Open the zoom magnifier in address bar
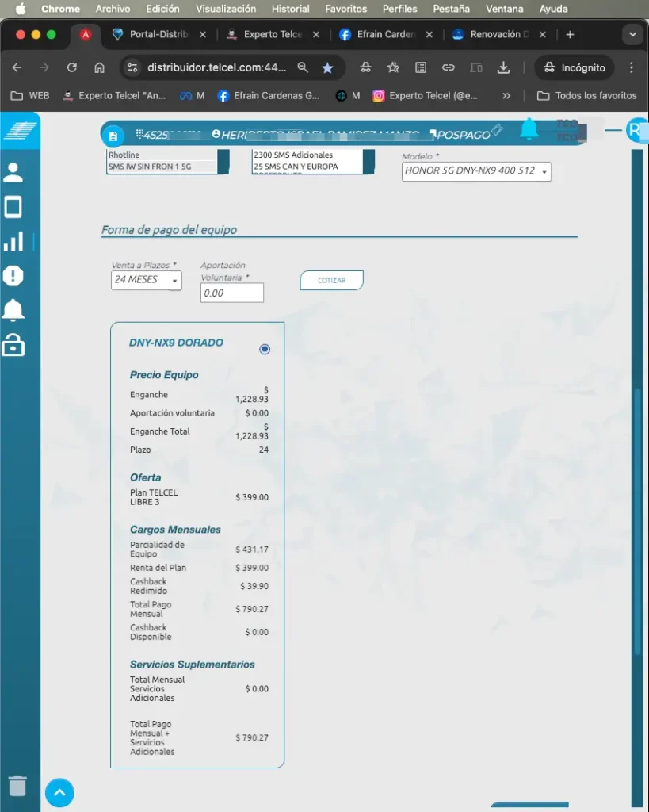The width and height of the screenshot is (649, 812). click(x=303, y=67)
